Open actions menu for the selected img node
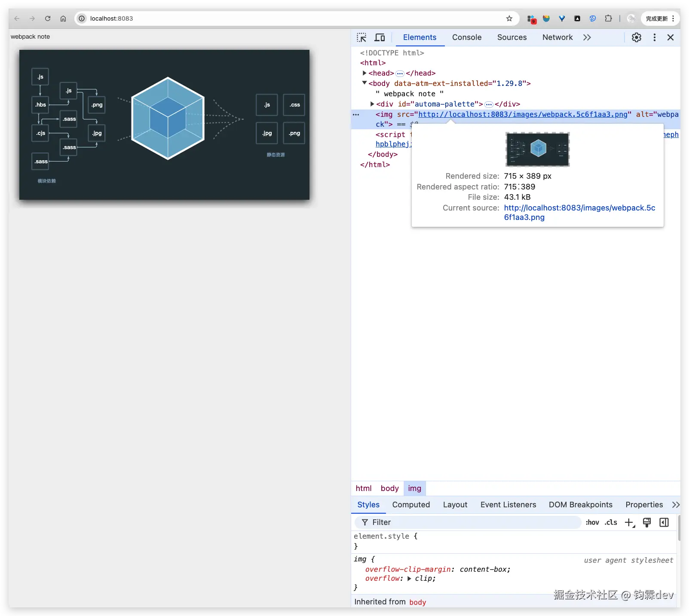The width and height of the screenshot is (689, 616). (x=356, y=115)
